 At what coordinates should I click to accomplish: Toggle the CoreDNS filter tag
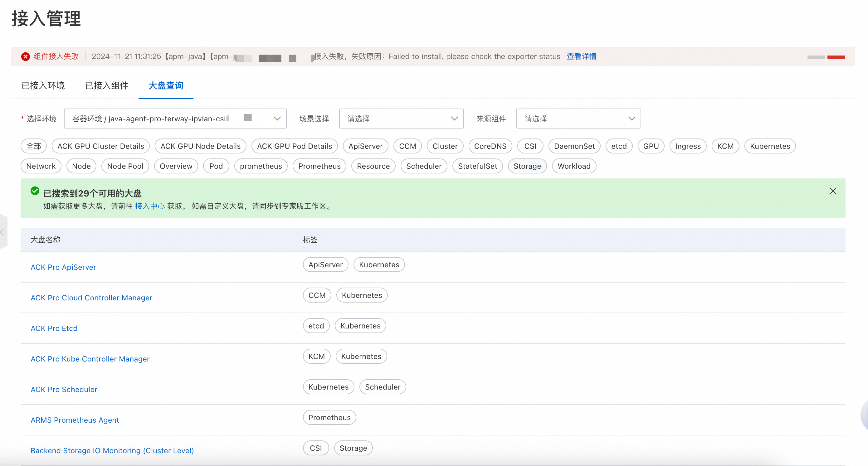pos(490,146)
